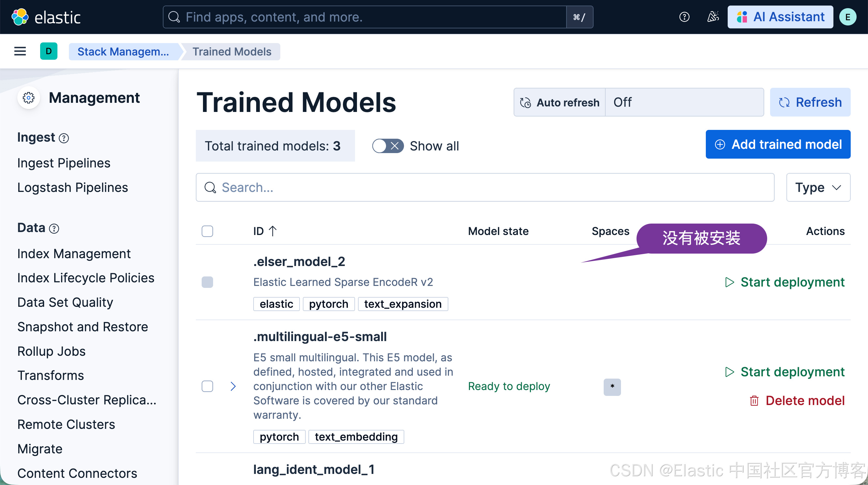Start deployment for .elser_model_2
This screenshot has height=485, width=868.
[785, 282]
